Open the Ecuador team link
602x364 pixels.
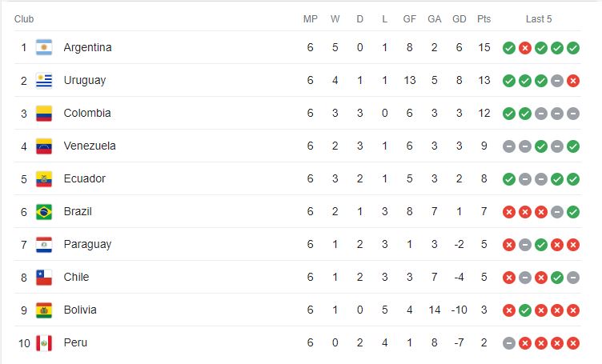click(84, 179)
